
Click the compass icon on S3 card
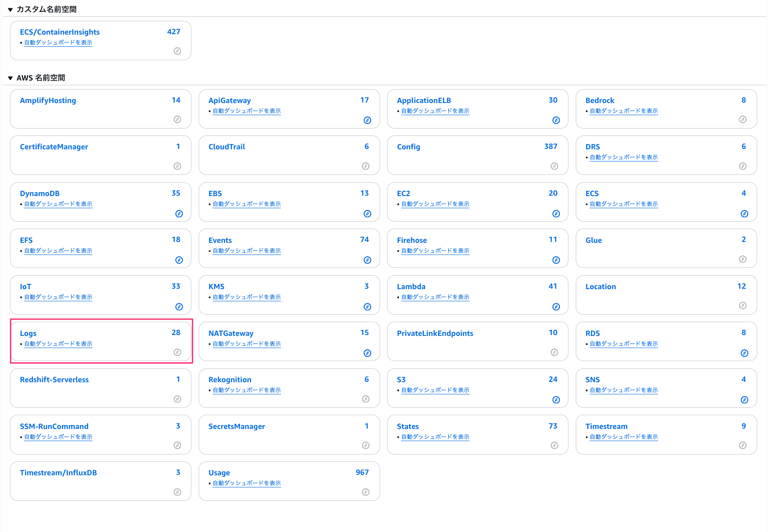point(556,400)
